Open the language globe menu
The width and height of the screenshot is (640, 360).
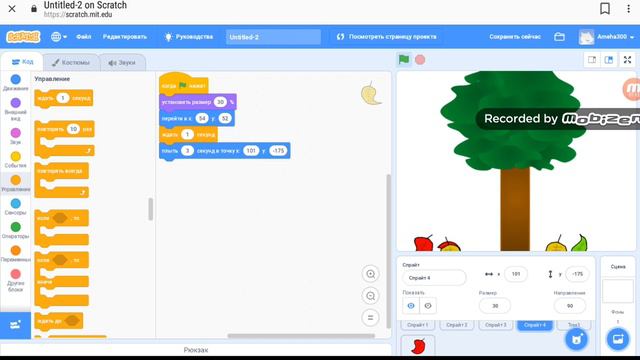click(59, 37)
